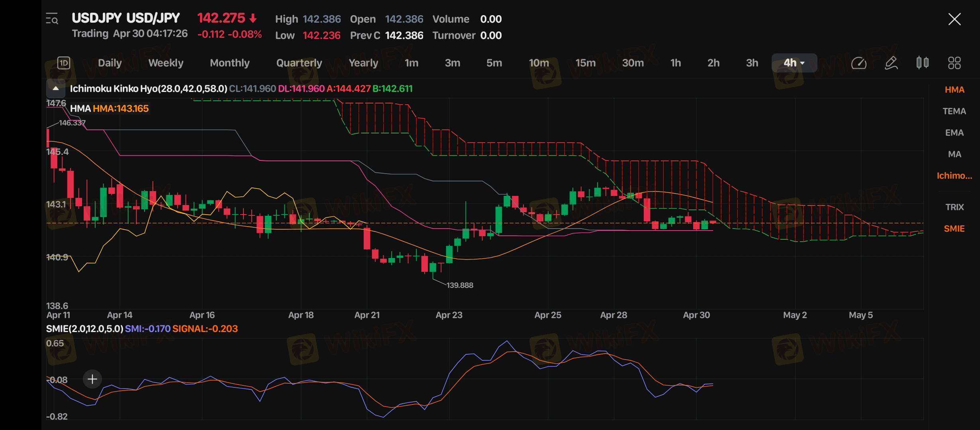Open the candlestick chart type icon
The image size is (980, 430).
923,63
